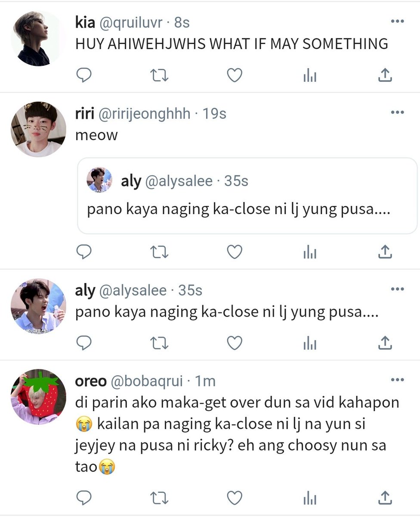
Task: Share kia's tweet using the upload icon
Action: pos(385,75)
